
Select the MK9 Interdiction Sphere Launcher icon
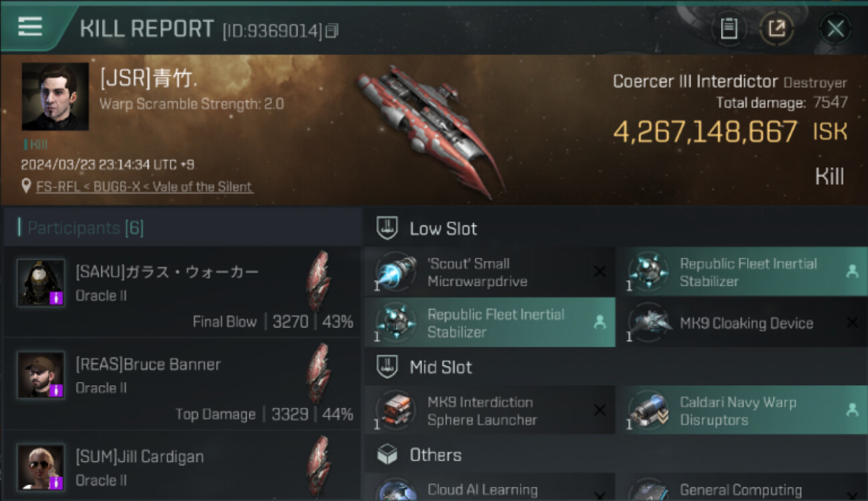click(397, 411)
